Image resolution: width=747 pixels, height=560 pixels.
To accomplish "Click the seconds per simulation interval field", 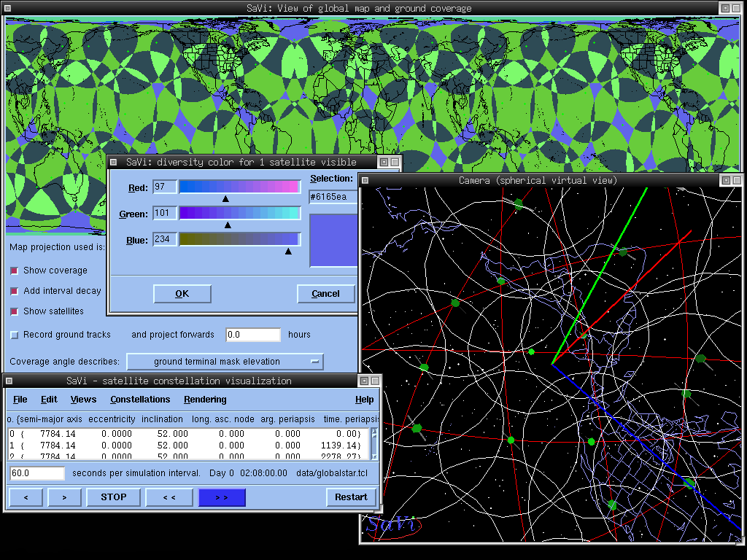I will (x=37, y=473).
